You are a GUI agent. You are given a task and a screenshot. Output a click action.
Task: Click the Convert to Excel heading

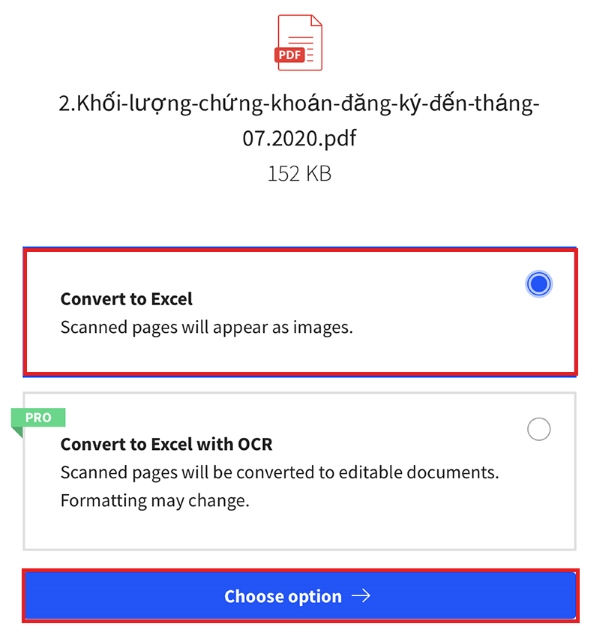[126, 299]
